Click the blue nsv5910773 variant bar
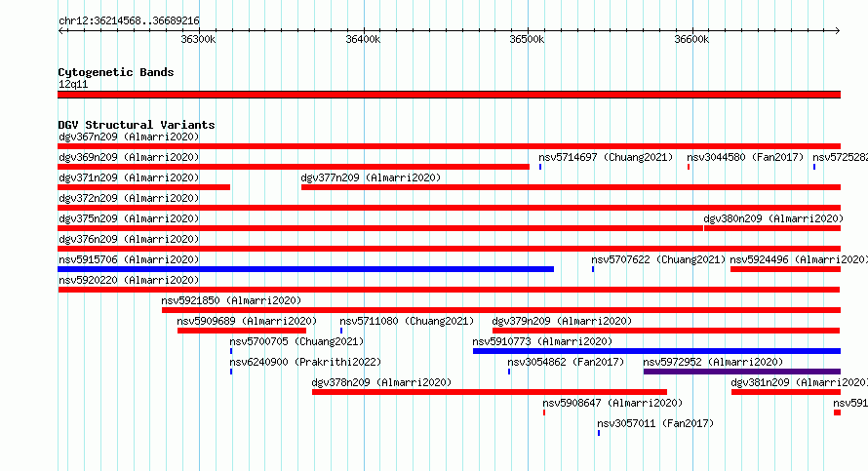Image resolution: width=868 pixels, height=471 pixels. [656, 351]
